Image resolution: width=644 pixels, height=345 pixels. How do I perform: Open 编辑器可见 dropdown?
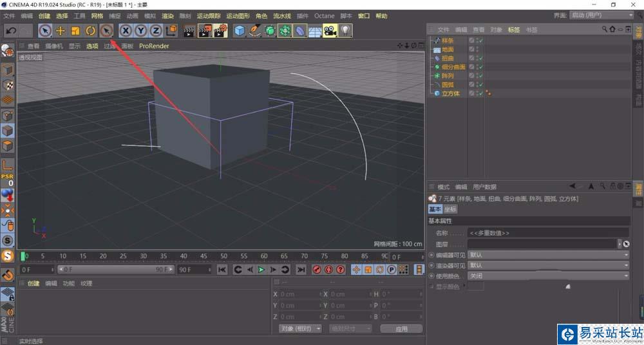[x=547, y=256]
